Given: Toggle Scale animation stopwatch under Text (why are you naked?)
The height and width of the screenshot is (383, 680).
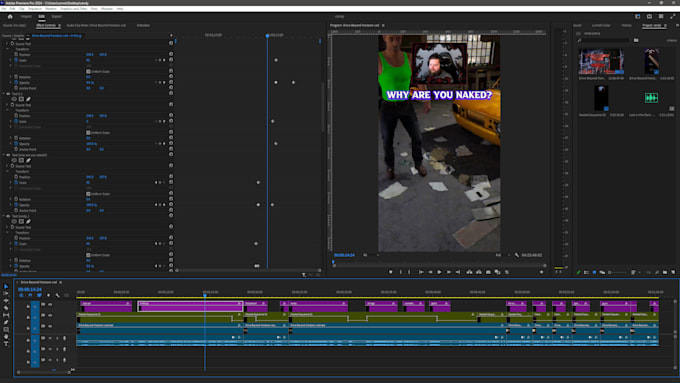Looking at the screenshot, I should point(16,183).
